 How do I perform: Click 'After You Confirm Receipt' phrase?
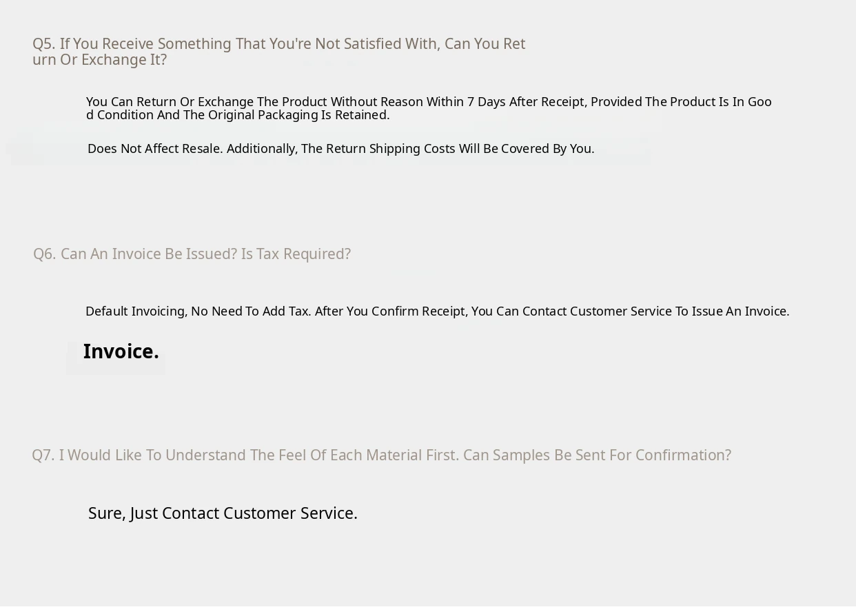pos(390,311)
